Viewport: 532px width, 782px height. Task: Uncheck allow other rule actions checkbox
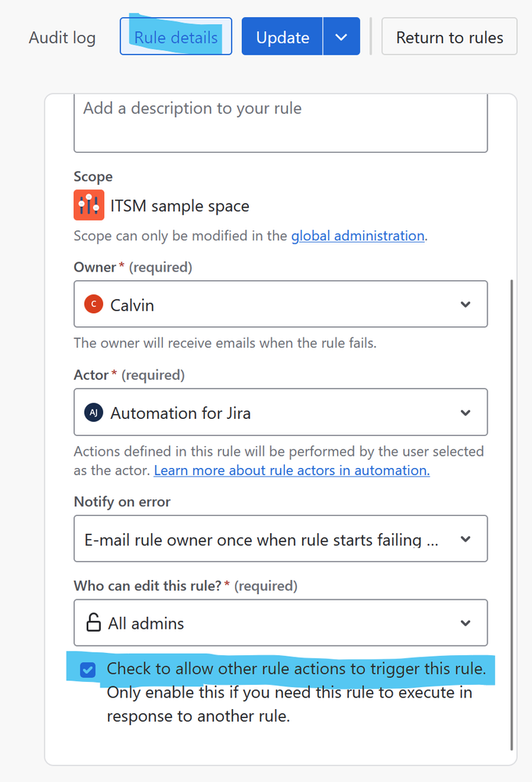[x=88, y=670]
